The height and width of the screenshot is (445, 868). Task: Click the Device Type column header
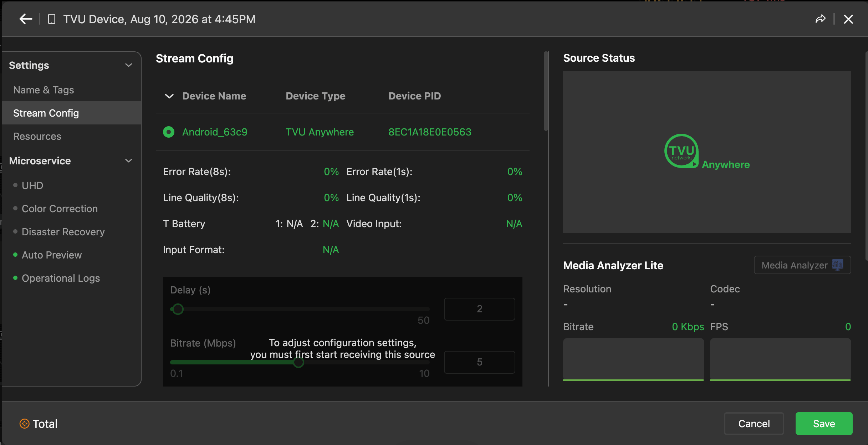click(316, 96)
